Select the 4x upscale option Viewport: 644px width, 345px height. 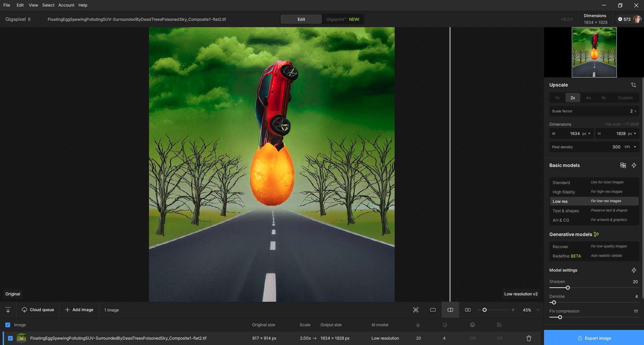pos(588,98)
